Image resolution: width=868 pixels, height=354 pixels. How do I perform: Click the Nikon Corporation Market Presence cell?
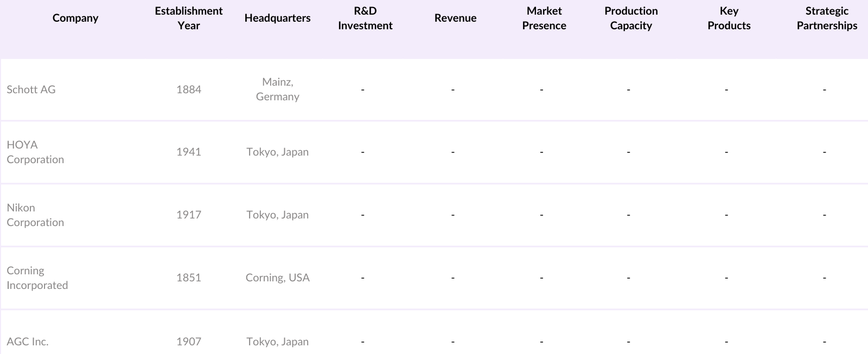coord(541,215)
